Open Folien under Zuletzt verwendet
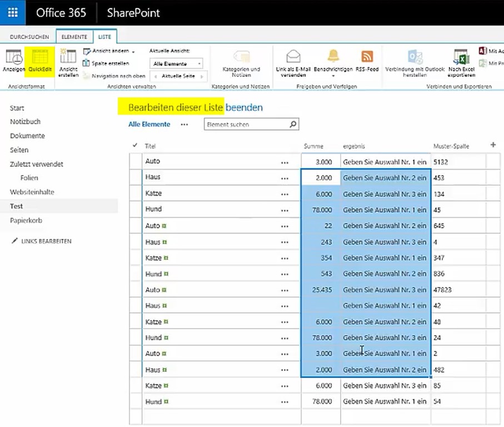The image size is (504, 427). click(x=29, y=178)
